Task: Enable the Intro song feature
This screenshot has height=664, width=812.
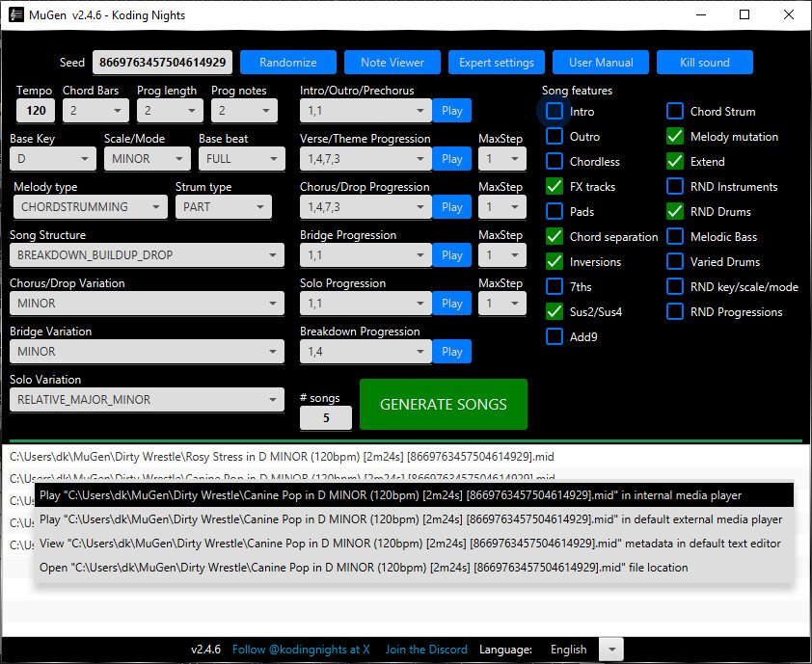Action: click(x=554, y=111)
